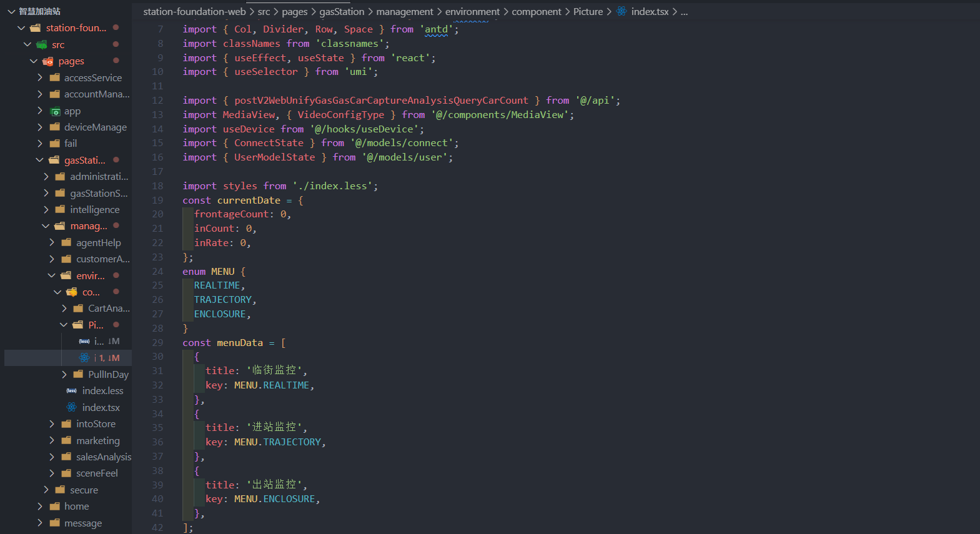Click the React icon beside index.tsx in tree
This screenshot has width=980, height=534.
(72, 407)
